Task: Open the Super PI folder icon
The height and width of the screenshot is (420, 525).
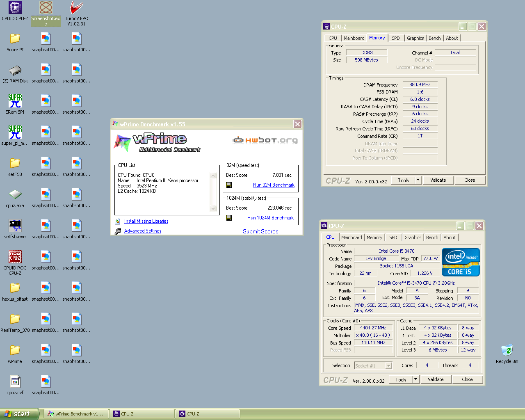Action: pos(15,42)
